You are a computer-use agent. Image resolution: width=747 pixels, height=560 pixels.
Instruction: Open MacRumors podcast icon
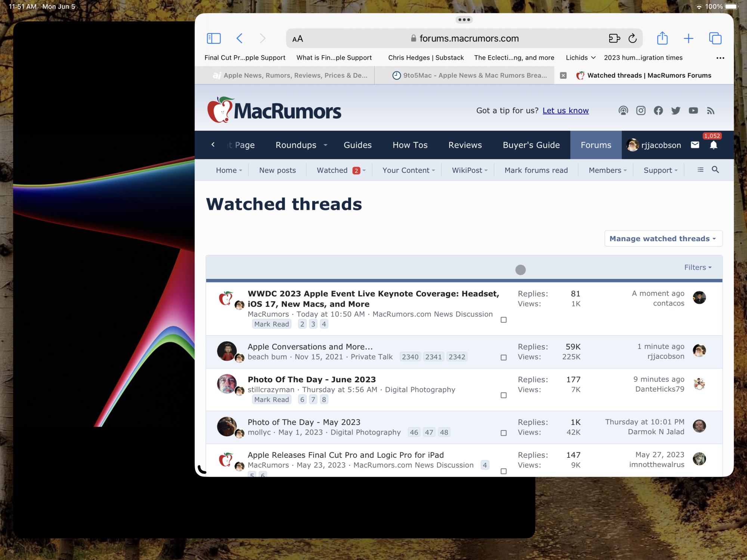pos(623,111)
